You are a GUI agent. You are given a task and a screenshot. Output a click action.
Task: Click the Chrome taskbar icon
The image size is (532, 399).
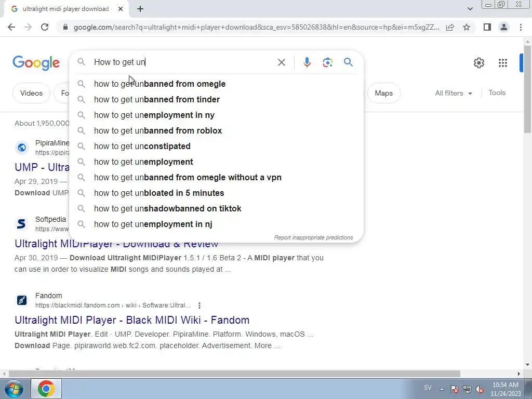pos(46,389)
